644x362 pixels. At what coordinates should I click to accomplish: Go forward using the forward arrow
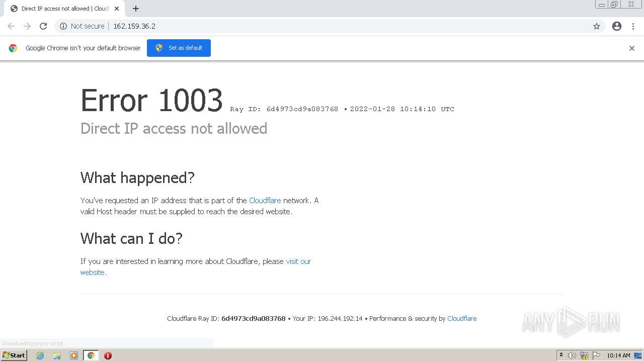pyautogui.click(x=27, y=26)
